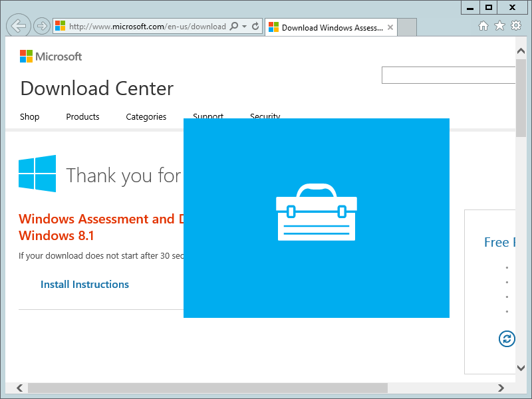Open the Shop menu
This screenshot has height=399, width=532.
click(29, 117)
